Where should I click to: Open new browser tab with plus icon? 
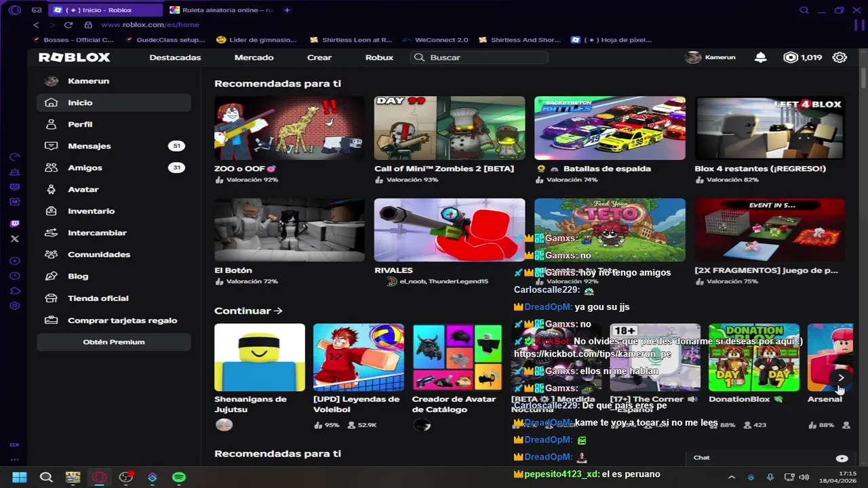[287, 10]
